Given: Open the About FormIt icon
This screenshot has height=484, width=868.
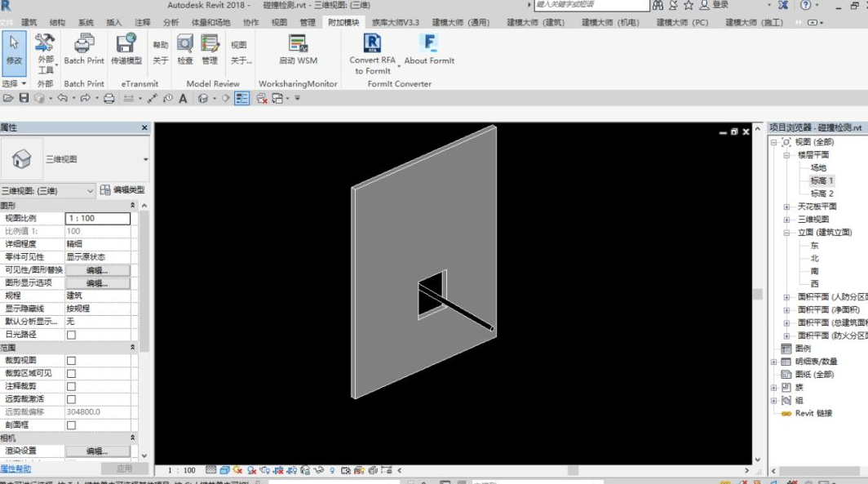Looking at the screenshot, I should coord(429,42).
